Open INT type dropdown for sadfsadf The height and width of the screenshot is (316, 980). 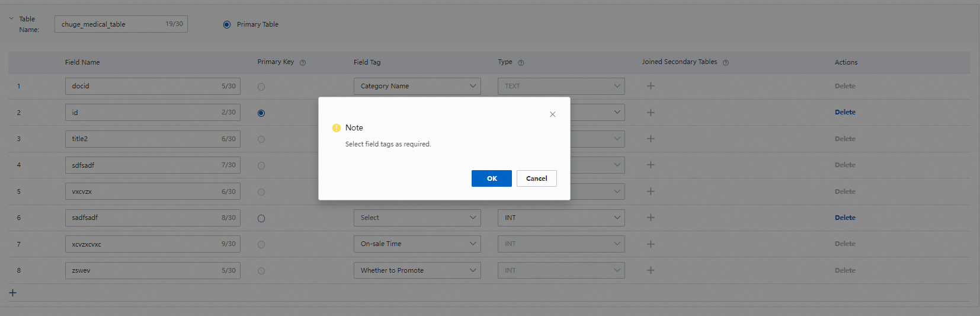(x=561, y=218)
